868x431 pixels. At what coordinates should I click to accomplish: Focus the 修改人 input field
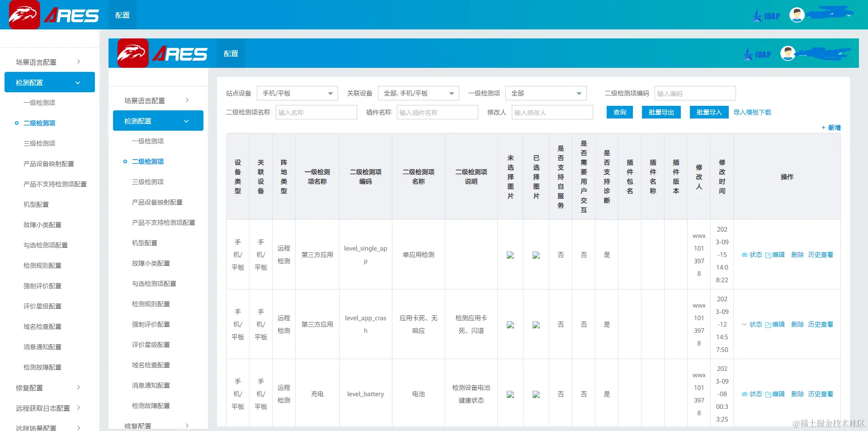(552, 112)
